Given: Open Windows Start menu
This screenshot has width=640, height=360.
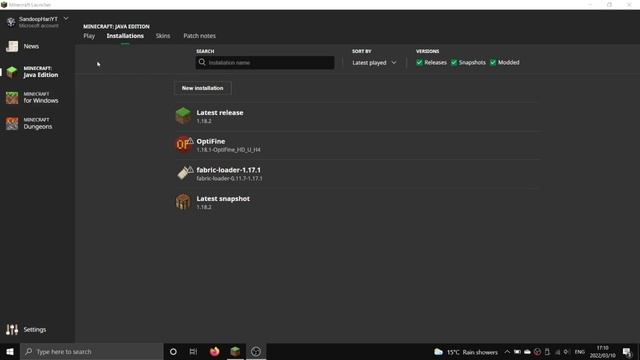Looking at the screenshot, I should pyautogui.click(x=10, y=351).
